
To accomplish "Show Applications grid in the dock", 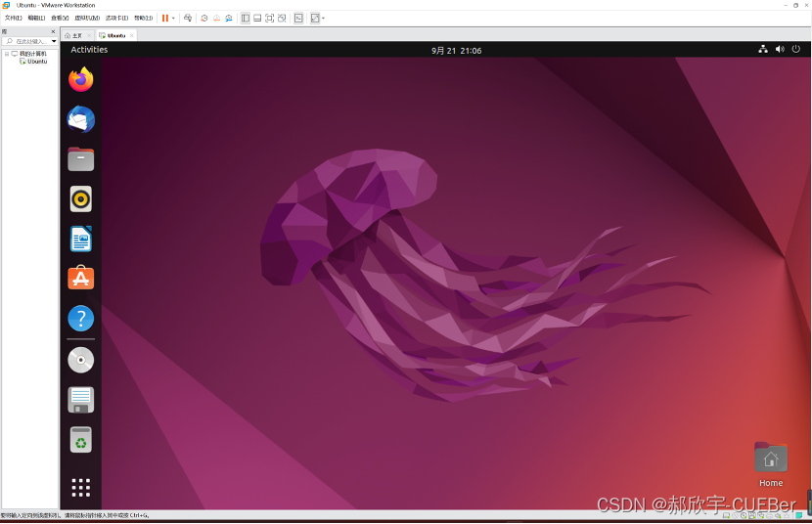I will 81,487.
